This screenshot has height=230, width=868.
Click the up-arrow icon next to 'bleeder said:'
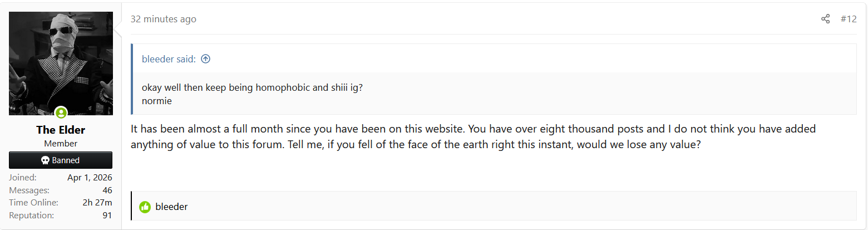pos(206,59)
